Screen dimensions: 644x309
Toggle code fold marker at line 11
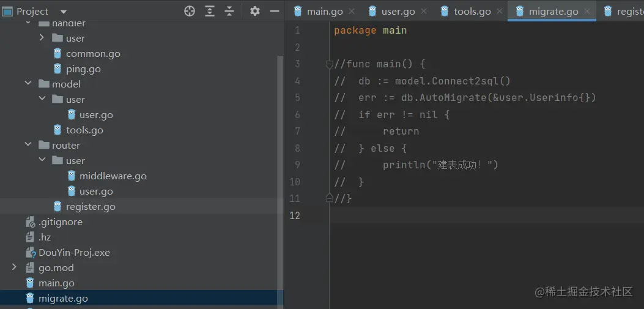[329, 198]
